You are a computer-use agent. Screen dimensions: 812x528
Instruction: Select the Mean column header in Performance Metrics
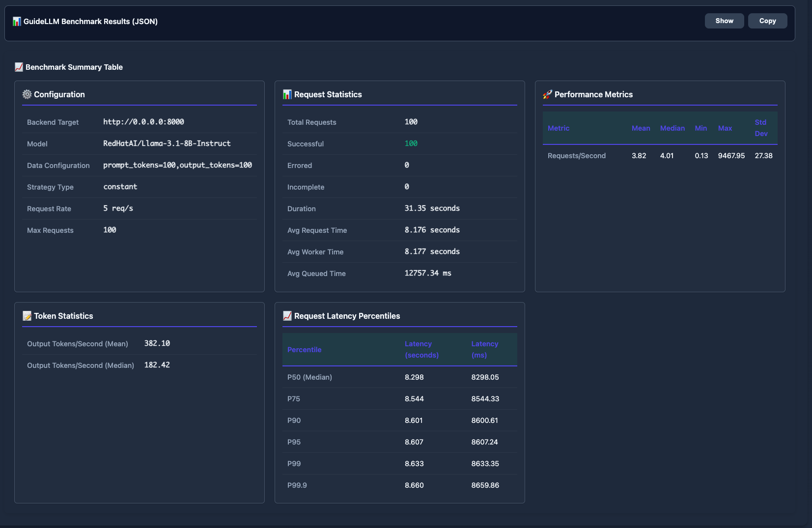point(641,128)
